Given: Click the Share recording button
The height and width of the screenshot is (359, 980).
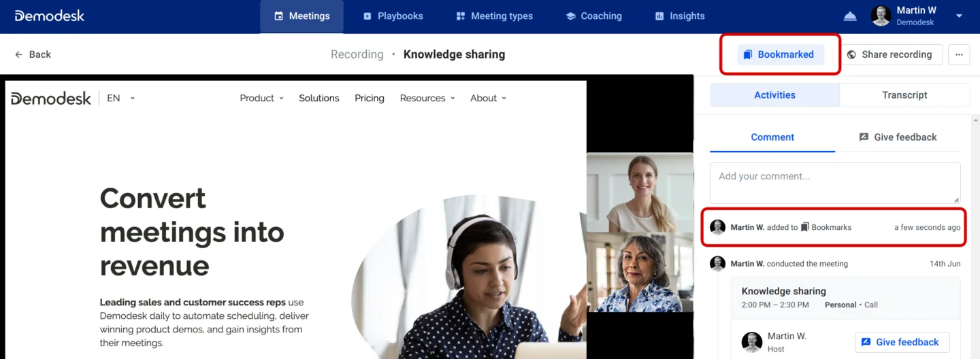Looking at the screenshot, I should tap(890, 54).
